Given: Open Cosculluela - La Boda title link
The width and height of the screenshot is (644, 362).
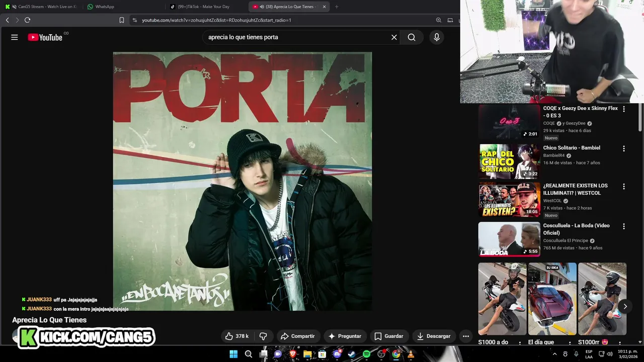Looking at the screenshot, I should tap(576, 229).
